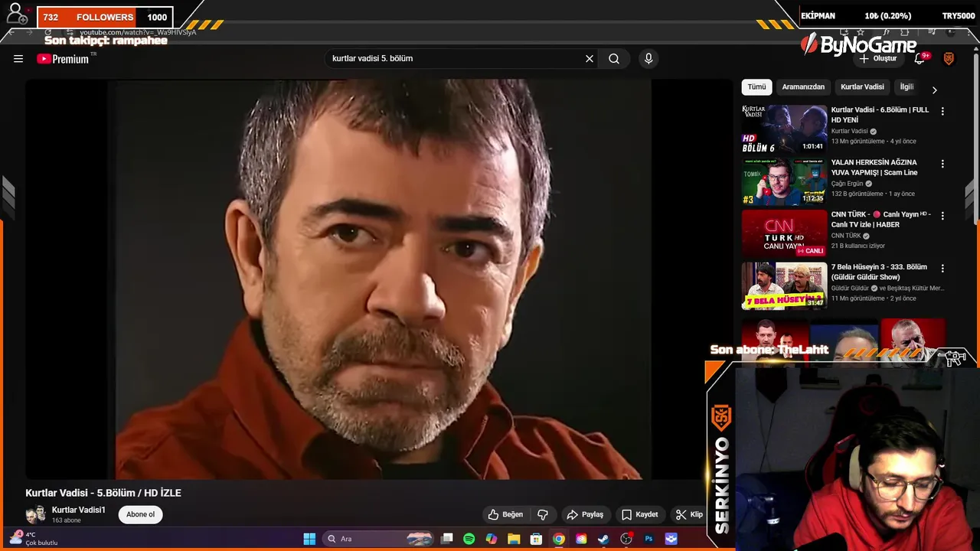Open the account avatar menu
This screenshot has width=980, height=551.
coord(949,59)
